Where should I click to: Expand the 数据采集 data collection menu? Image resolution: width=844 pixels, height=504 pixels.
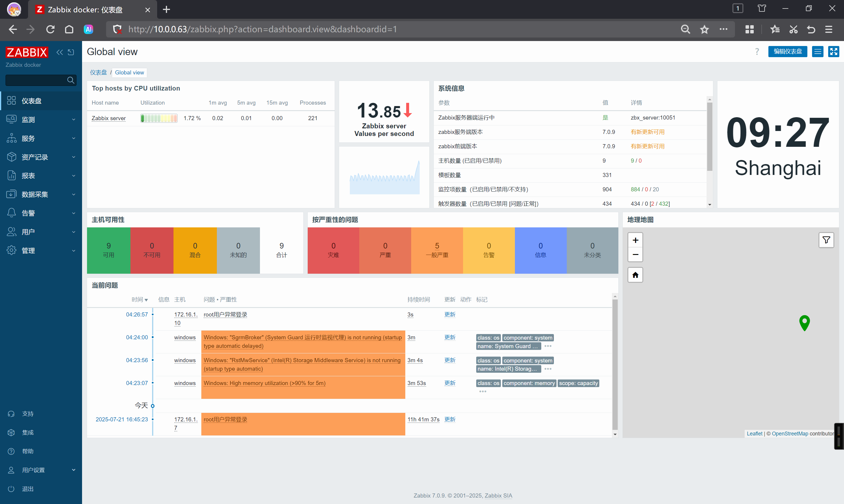pyautogui.click(x=41, y=194)
